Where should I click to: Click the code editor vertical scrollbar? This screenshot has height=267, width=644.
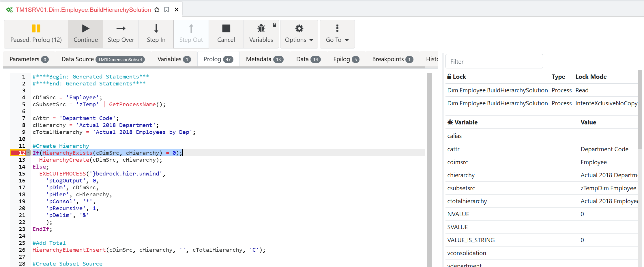(x=429, y=170)
